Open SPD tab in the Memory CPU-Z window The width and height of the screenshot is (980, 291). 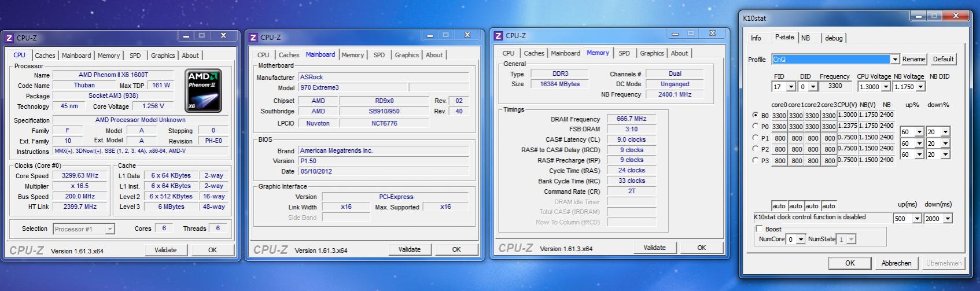[x=624, y=53]
